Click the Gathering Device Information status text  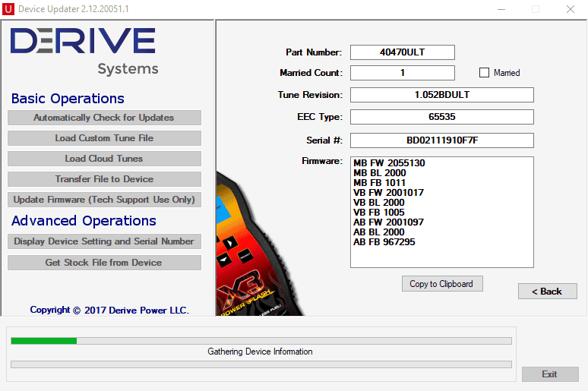point(260,352)
